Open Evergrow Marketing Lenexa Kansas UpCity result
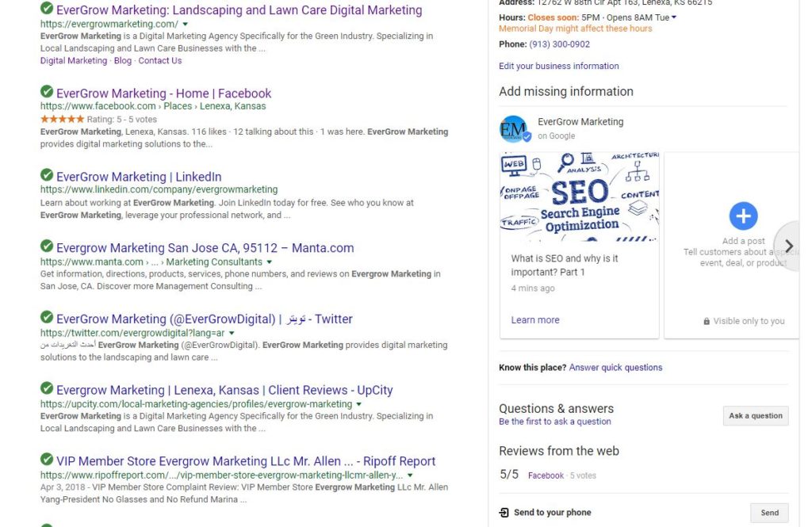This screenshot has height=527, width=812. [x=224, y=390]
